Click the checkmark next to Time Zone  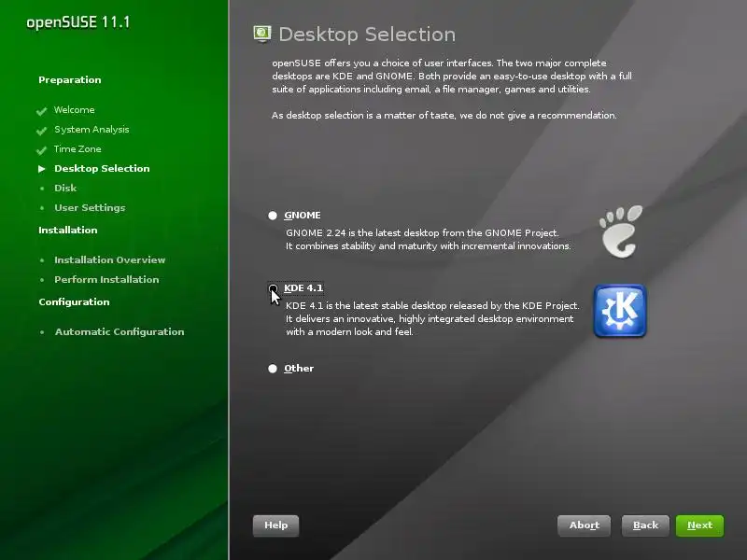41,150
